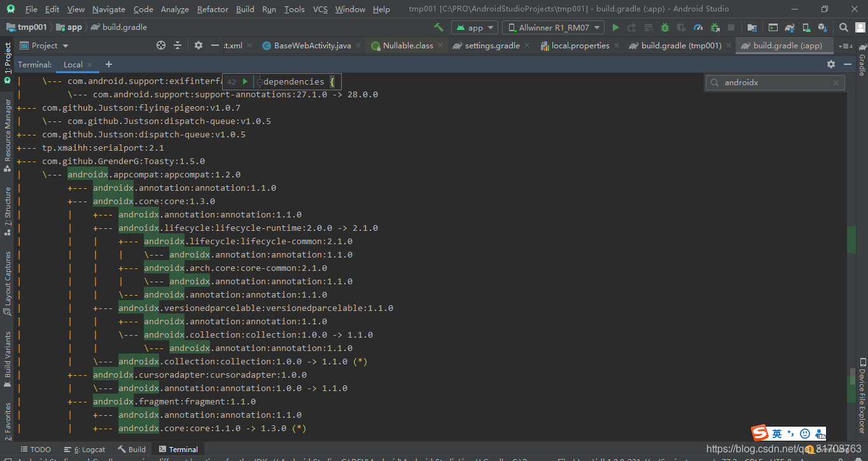This screenshot has width=868, height=461.
Task: Toggle the 1: Project side panel
Action: [x=8, y=62]
